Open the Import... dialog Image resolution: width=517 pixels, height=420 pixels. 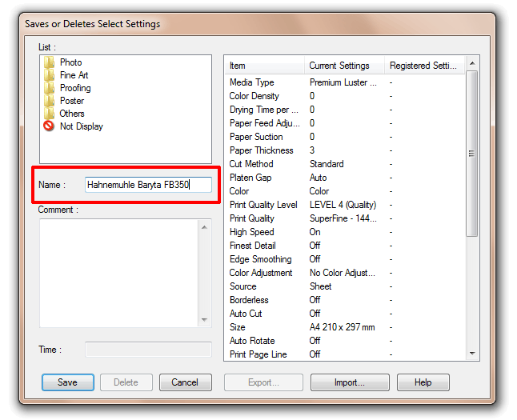click(x=350, y=382)
